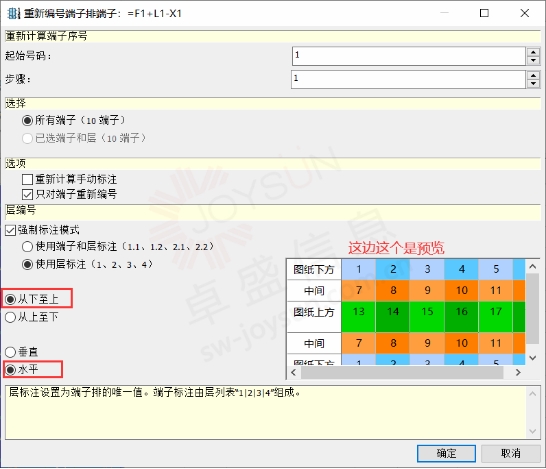Choose 使用端子和层标注 radio option
The width and height of the screenshot is (546, 469).
(x=27, y=247)
